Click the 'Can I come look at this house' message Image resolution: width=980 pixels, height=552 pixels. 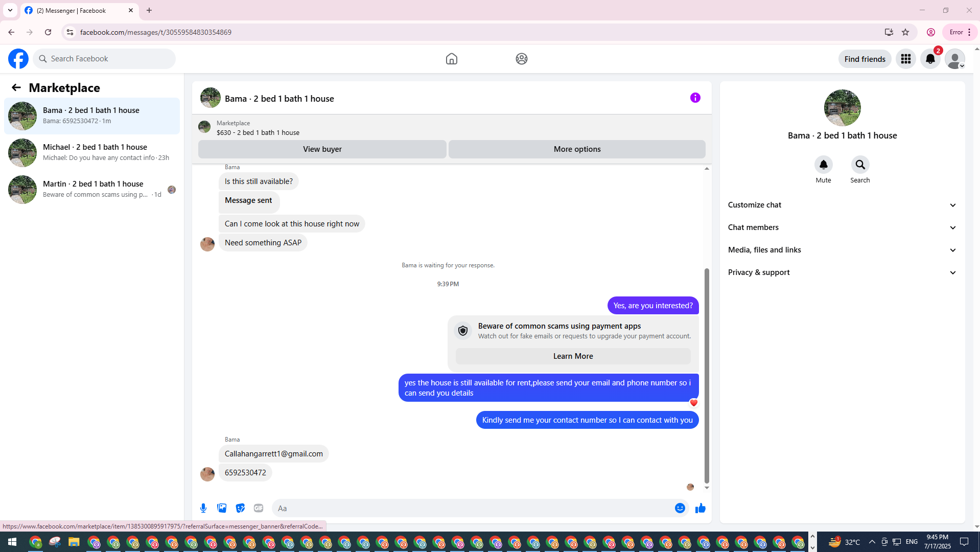pos(292,224)
